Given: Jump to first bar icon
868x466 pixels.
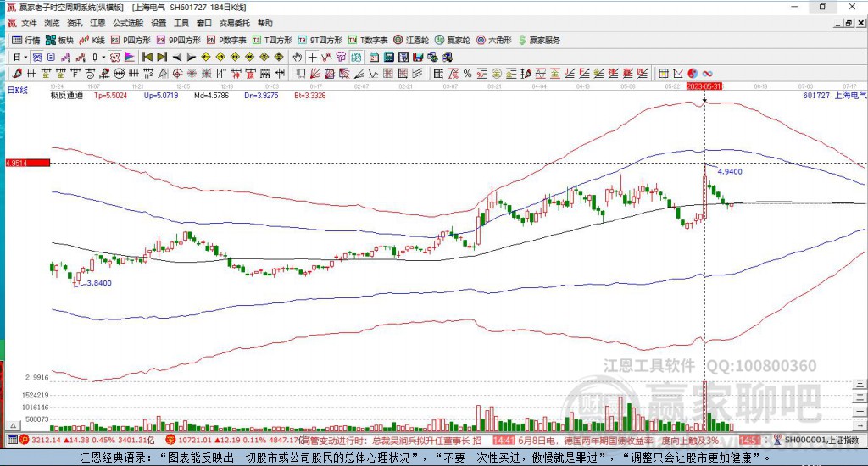Looking at the screenshot, I should pyautogui.click(x=147, y=57).
